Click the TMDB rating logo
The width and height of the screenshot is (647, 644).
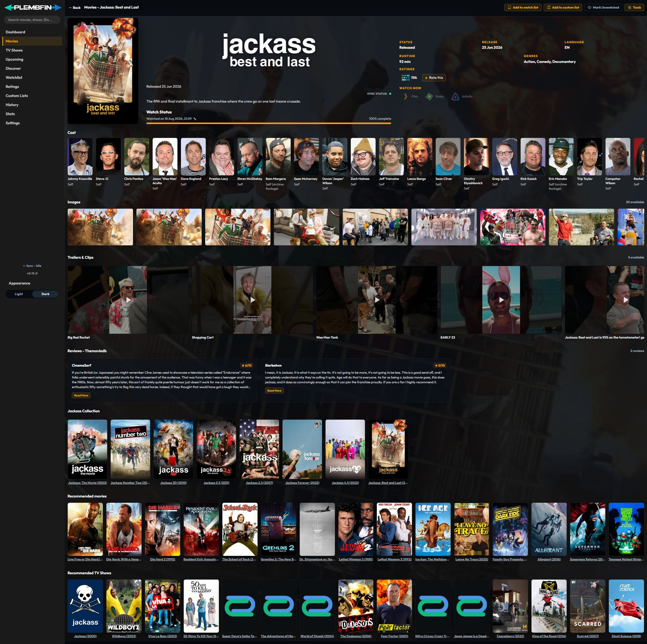pyautogui.click(x=406, y=78)
